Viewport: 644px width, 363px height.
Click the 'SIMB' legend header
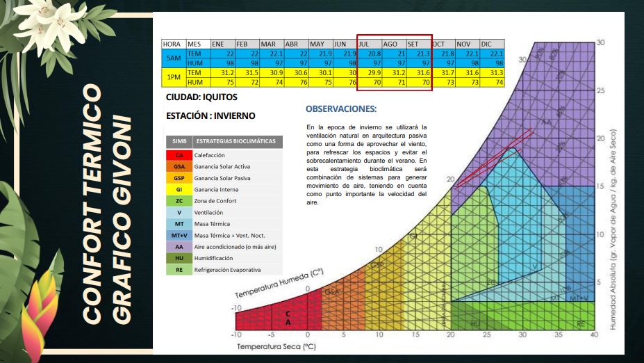179,141
